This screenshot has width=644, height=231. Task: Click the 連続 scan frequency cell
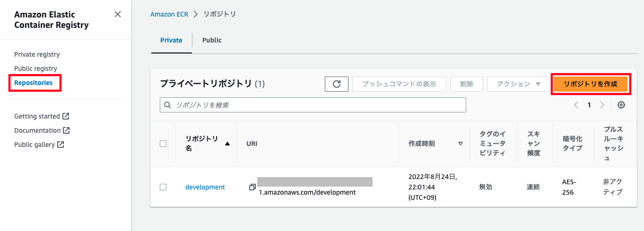(x=533, y=187)
